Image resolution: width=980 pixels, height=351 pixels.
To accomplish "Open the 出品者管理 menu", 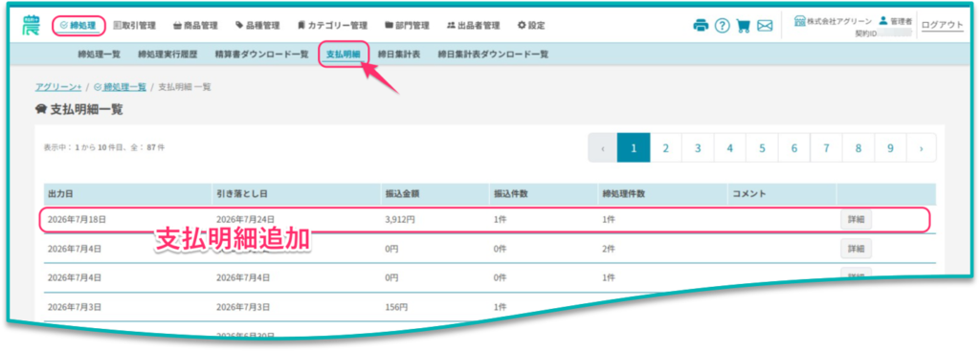I will tap(473, 26).
